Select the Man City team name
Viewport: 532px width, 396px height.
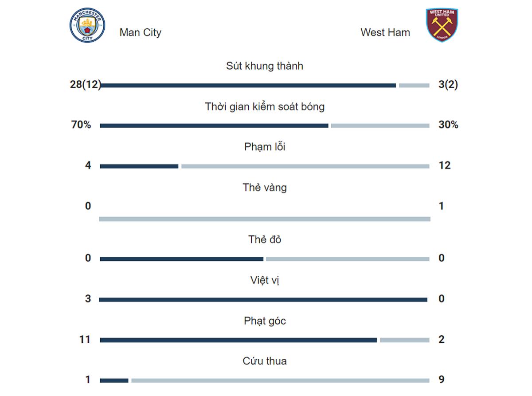click(140, 32)
